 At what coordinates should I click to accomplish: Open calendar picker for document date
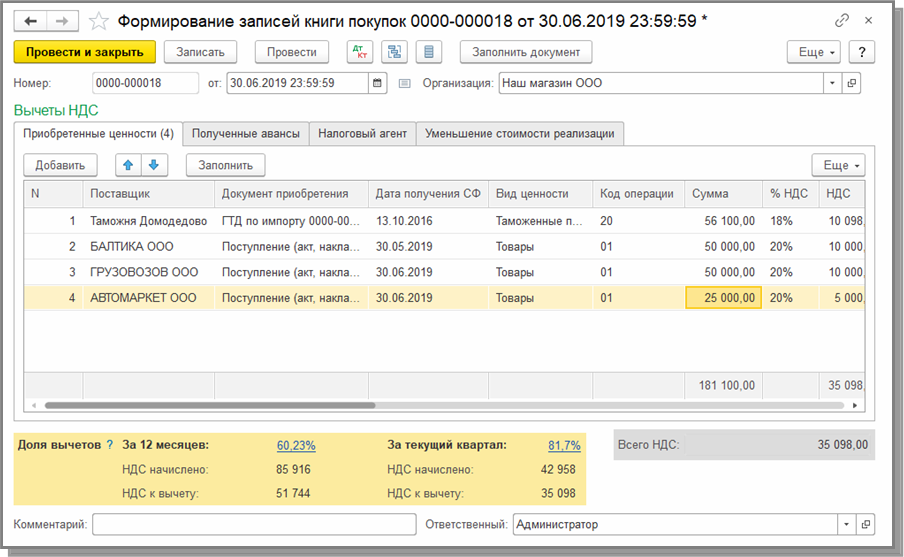377,84
